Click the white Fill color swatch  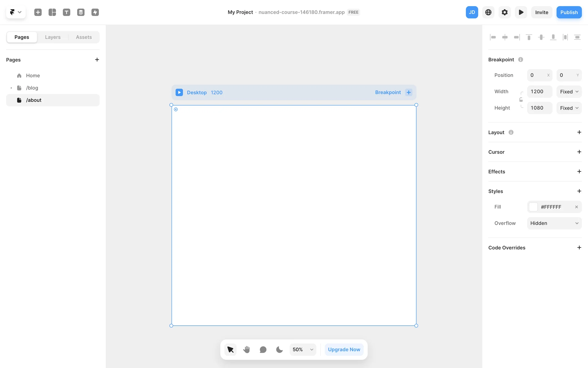tap(533, 207)
